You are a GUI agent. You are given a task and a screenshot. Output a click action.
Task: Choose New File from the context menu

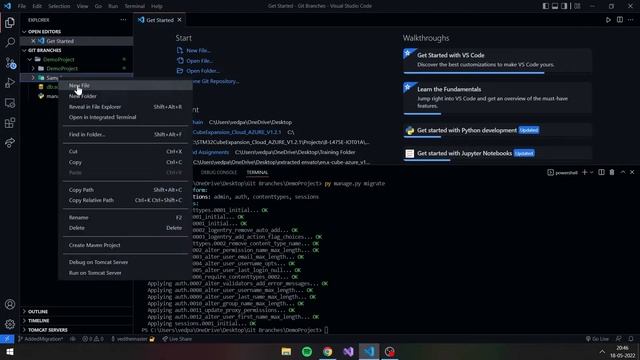tap(125, 85)
